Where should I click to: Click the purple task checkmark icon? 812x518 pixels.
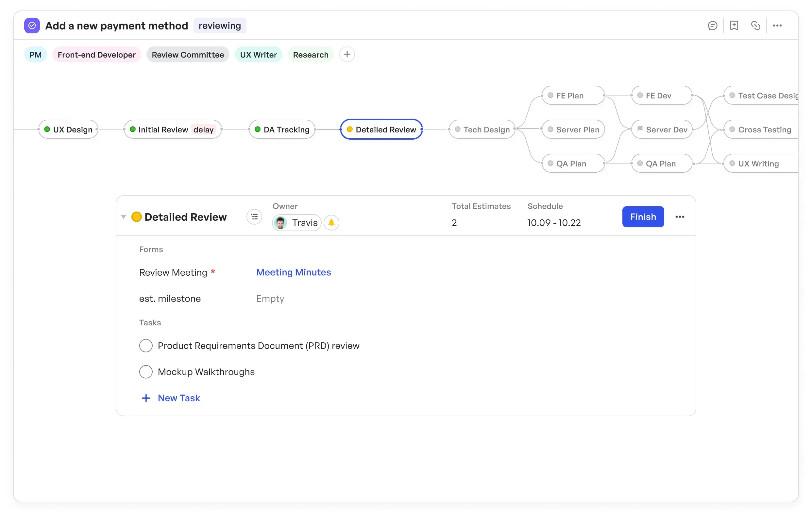[x=32, y=26]
